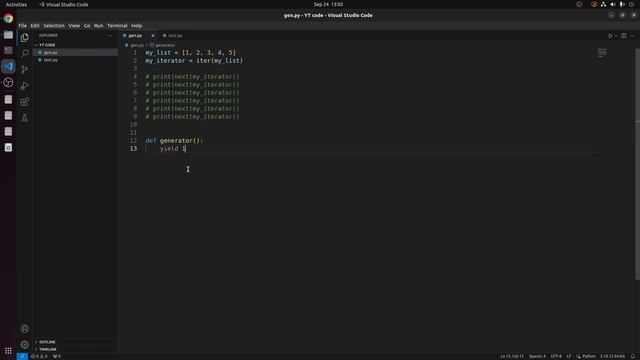640x360 pixels.
Task: Click Activities in the top bar
Action: click(16, 4)
